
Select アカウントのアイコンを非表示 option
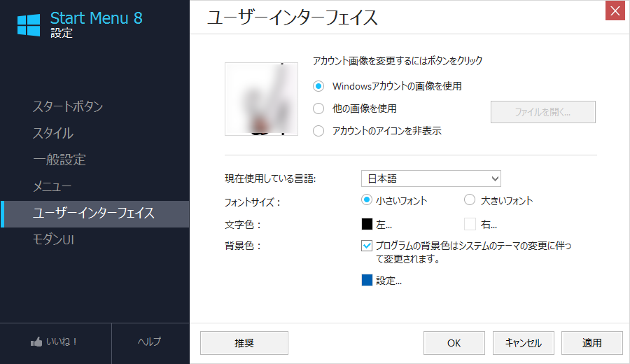coord(318,131)
